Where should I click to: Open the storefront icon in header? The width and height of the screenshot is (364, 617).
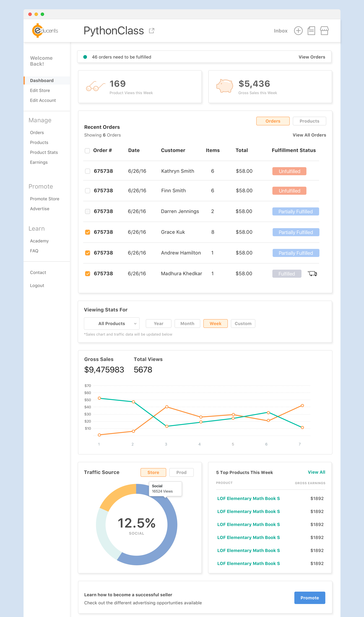click(324, 31)
